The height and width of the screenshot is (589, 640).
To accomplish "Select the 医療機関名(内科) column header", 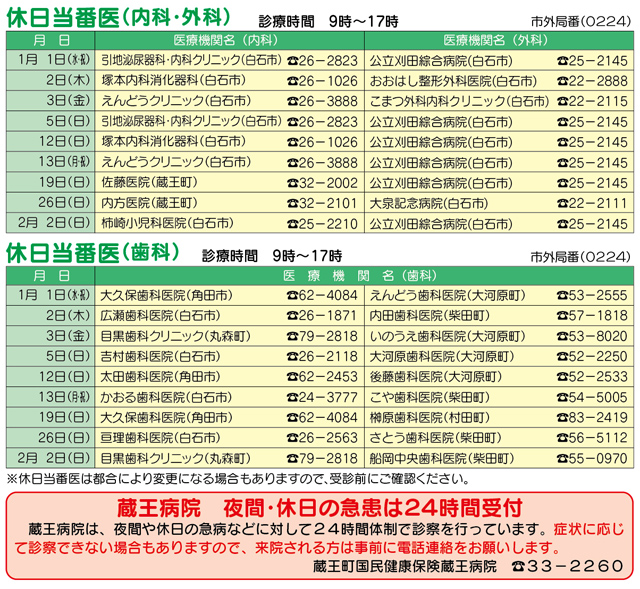I will point(226,40).
